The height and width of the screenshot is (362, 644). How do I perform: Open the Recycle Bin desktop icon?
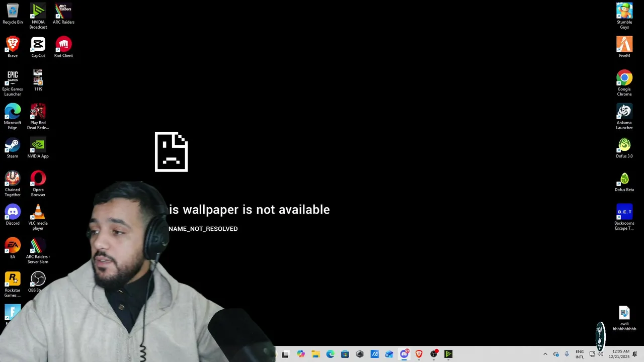[13, 15]
